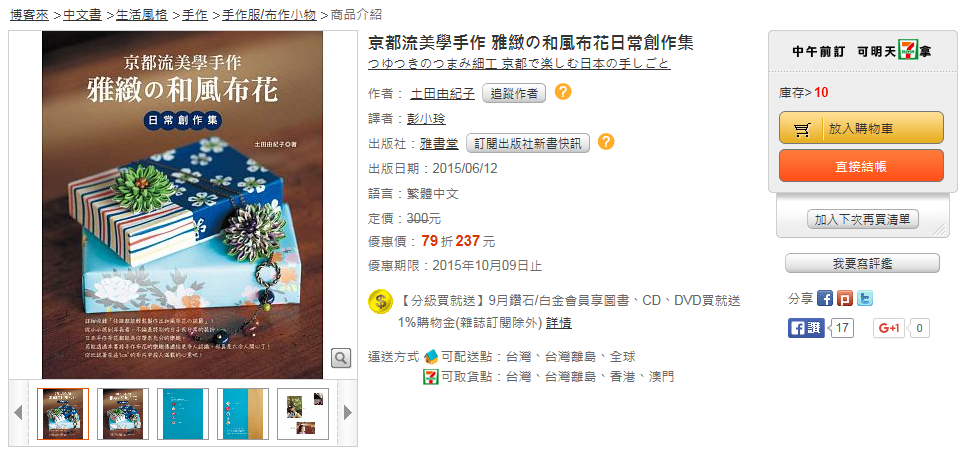The height and width of the screenshot is (454, 968).
Task: Click the magnifier zoom icon on cover
Action: pos(341,357)
